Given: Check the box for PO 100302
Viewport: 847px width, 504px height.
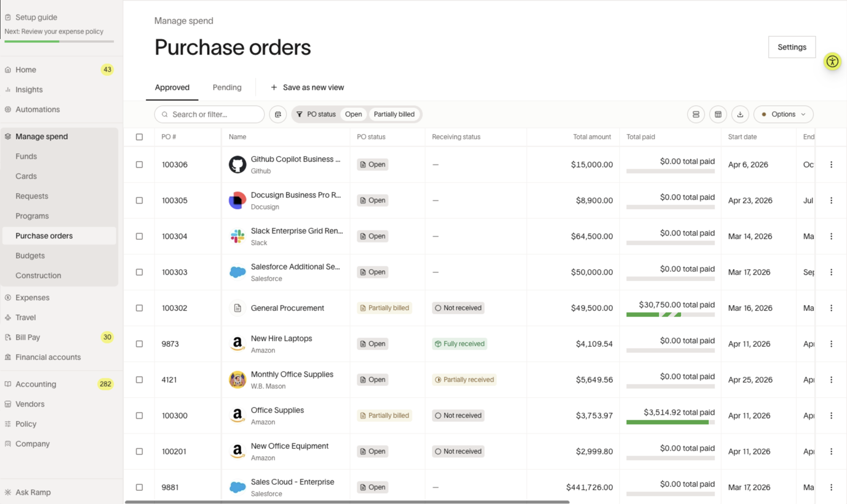Looking at the screenshot, I should point(139,308).
